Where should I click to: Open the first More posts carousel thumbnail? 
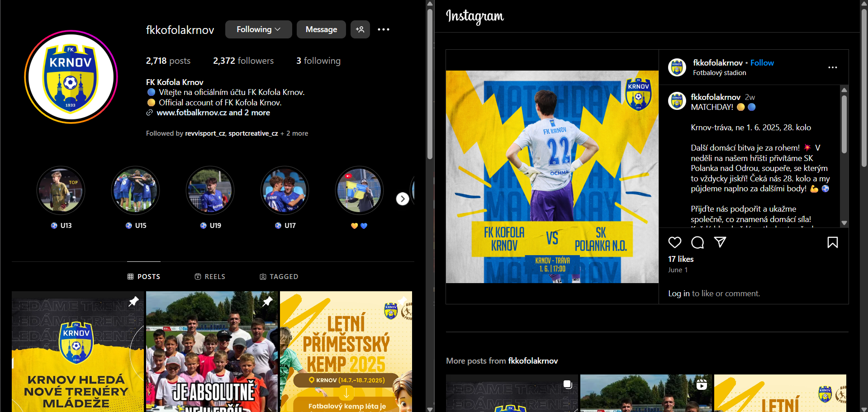(512, 393)
